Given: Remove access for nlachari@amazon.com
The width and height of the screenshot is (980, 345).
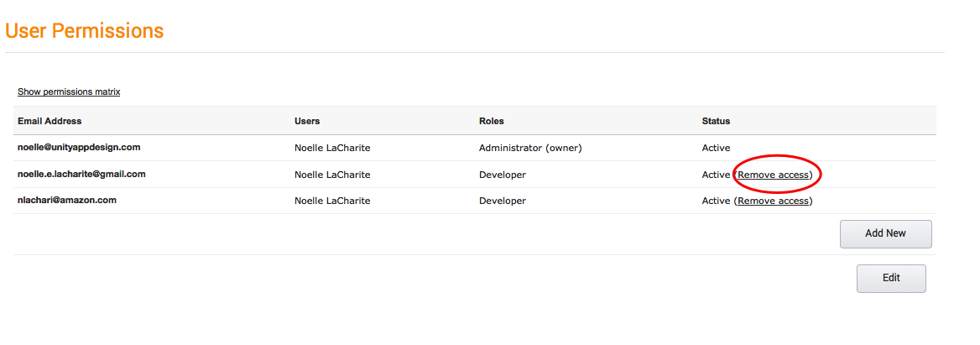Looking at the screenshot, I should (x=774, y=201).
